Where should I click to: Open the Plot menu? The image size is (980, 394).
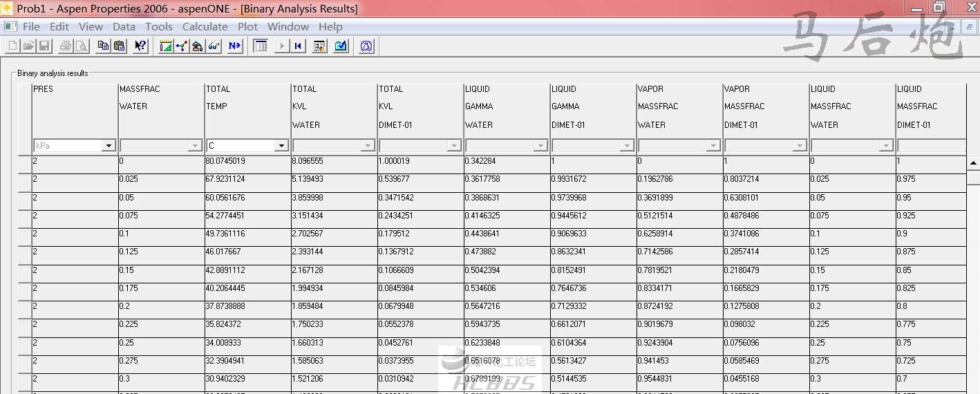pos(247,26)
